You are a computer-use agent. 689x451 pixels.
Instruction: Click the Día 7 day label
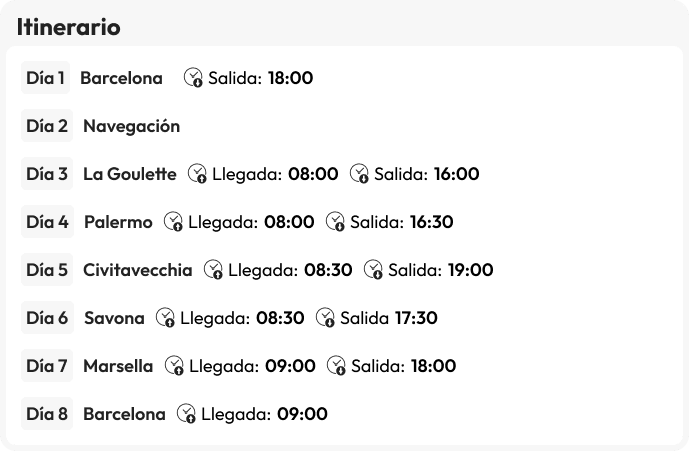(x=47, y=366)
